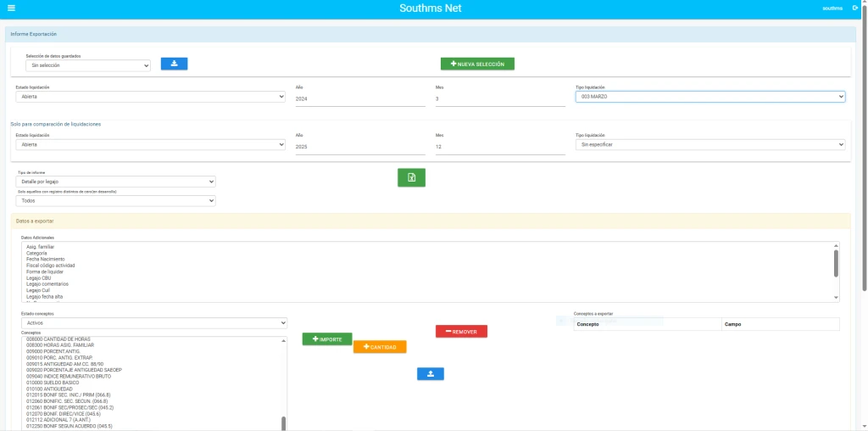The height and width of the screenshot is (431, 868).
Task: Select concept 012015 BONIF SEC. INIC./ PRIM
Action: pyautogui.click(x=69, y=395)
